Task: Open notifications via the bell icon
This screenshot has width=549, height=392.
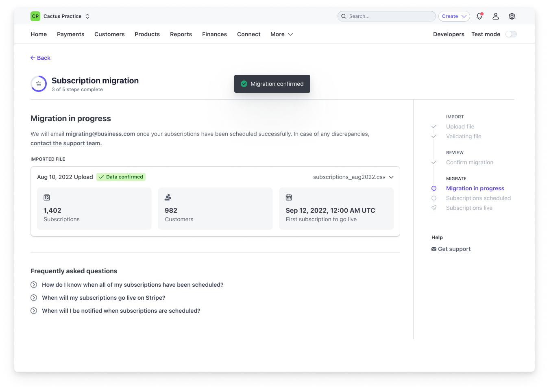Action: [x=479, y=16]
